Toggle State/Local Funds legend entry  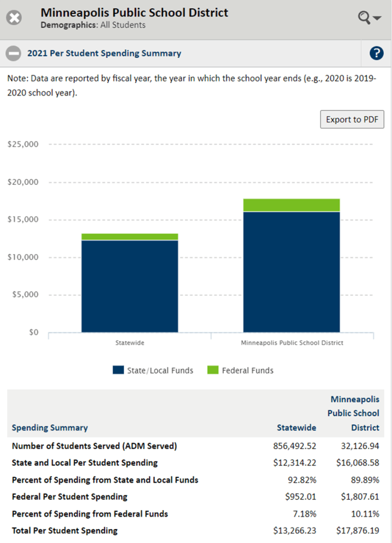[x=160, y=370]
